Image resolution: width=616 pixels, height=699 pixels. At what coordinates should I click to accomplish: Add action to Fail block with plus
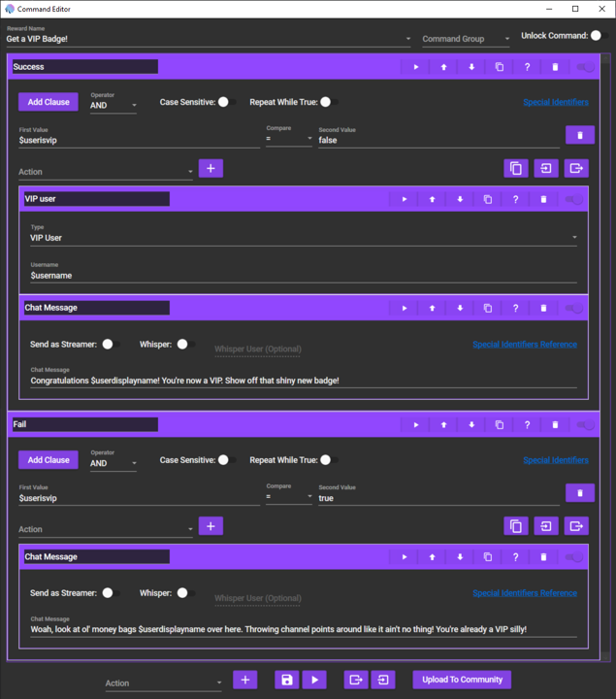(211, 526)
